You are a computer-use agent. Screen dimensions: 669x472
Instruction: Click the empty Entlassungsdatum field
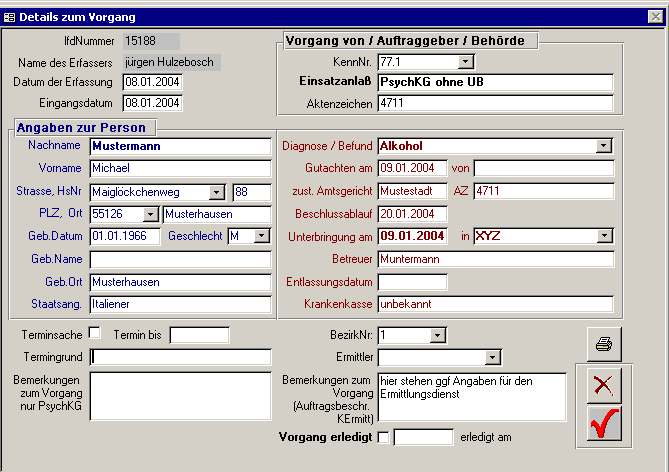click(413, 282)
